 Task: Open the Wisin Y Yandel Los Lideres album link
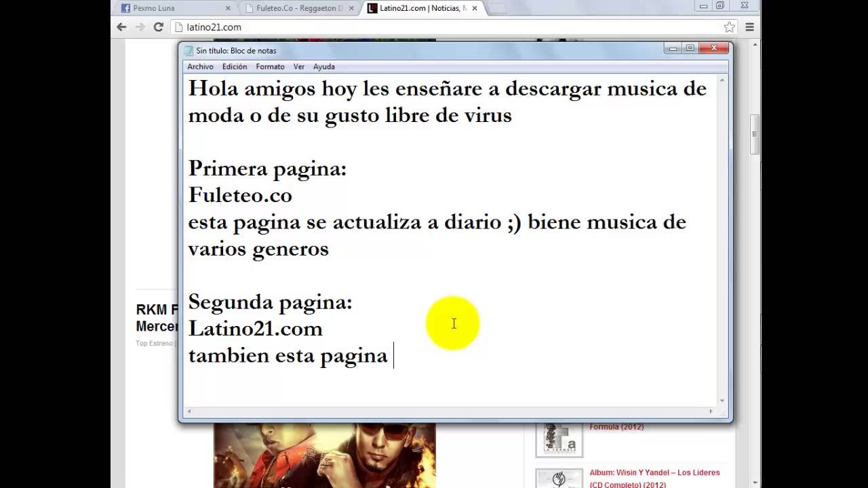[654, 478]
